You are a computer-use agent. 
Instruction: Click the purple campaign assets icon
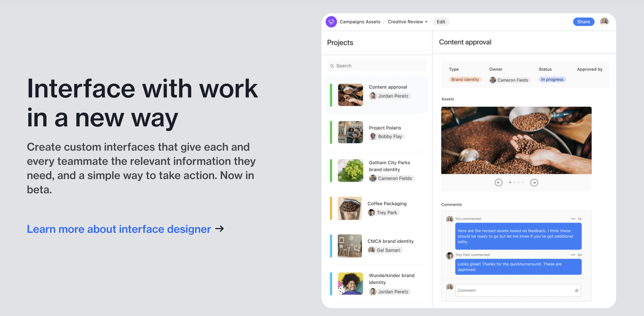(x=331, y=21)
